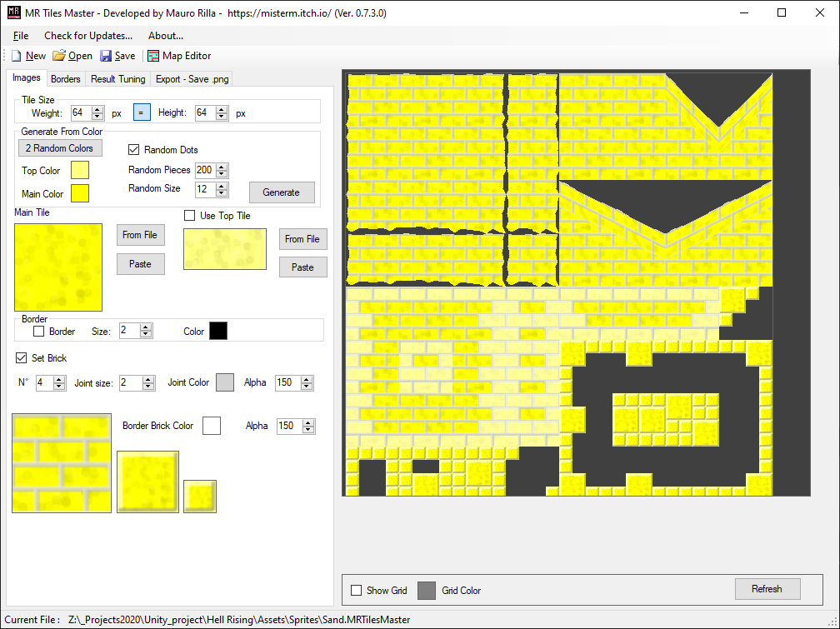Click the Random Pieces value field
This screenshot has width=840, height=629.
pyautogui.click(x=206, y=170)
